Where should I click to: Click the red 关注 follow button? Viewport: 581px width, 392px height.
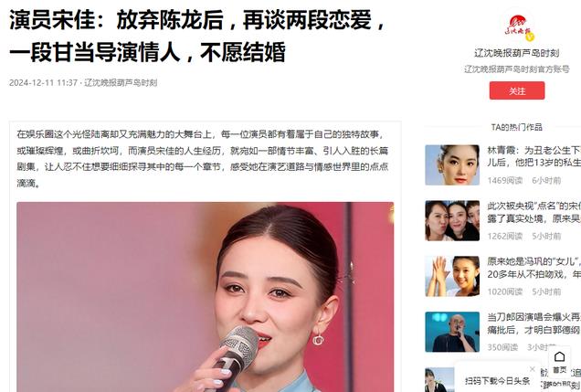(x=517, y=90)
